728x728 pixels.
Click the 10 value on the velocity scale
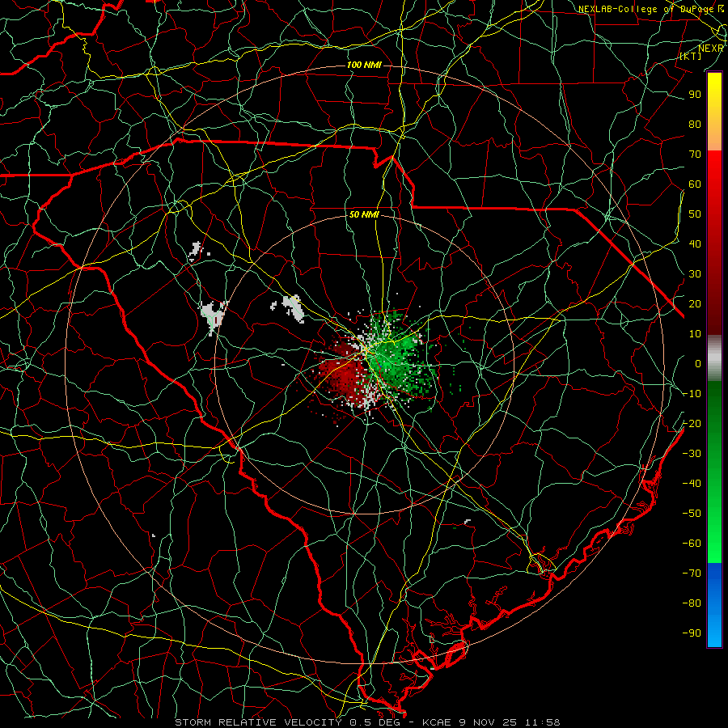[695, 334]
